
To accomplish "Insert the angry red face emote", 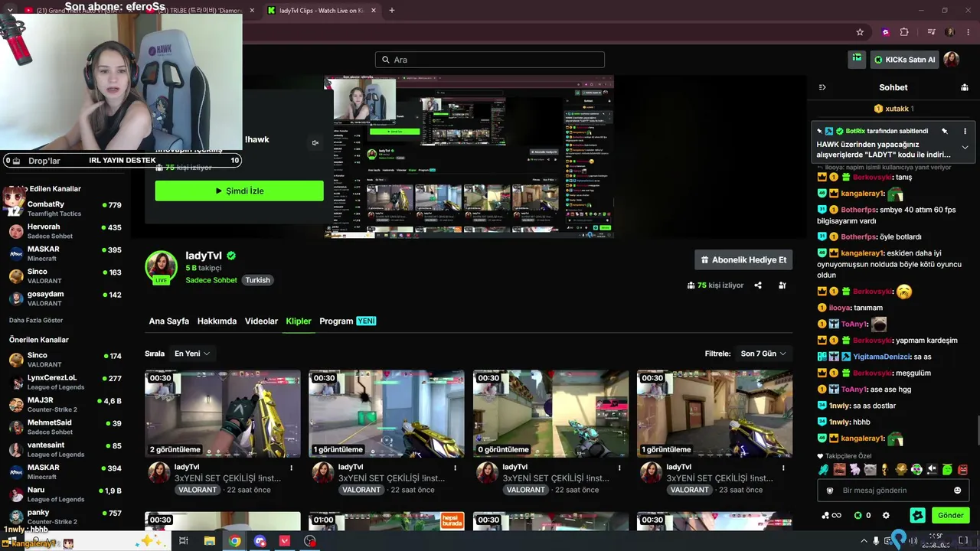I will point(962,469).
